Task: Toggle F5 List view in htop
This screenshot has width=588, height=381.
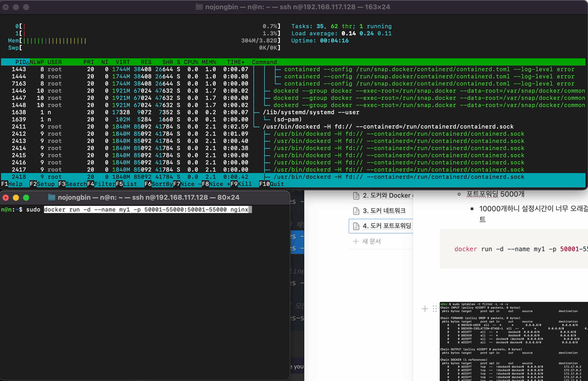Action: tap(126, 184)
